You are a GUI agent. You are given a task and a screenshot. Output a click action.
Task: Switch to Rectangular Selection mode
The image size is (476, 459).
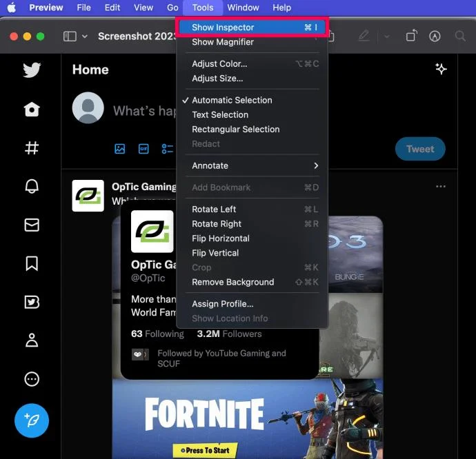pos(252,130)
